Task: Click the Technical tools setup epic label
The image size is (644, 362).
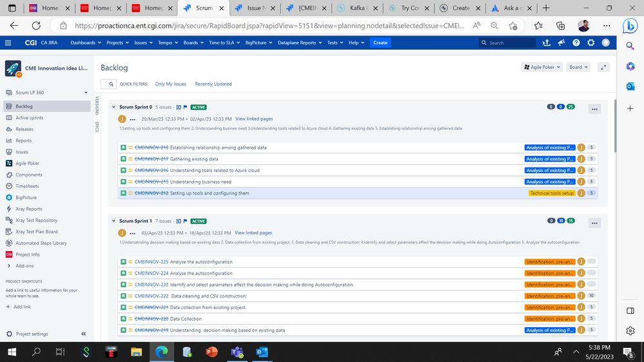Action: 552,193
